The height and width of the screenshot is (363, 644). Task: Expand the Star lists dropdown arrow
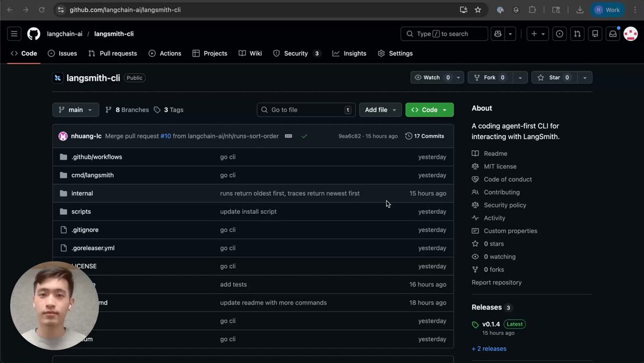click(x=585, y=77)
